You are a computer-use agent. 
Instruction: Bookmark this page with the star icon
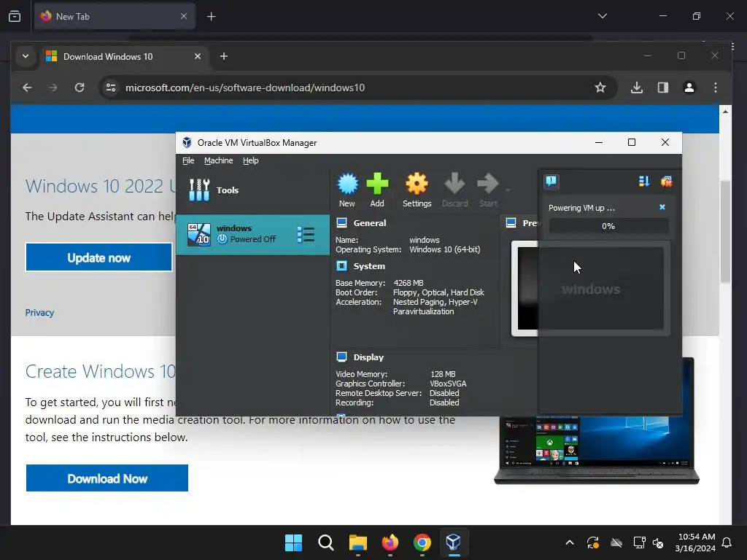[x=600, y=87]
